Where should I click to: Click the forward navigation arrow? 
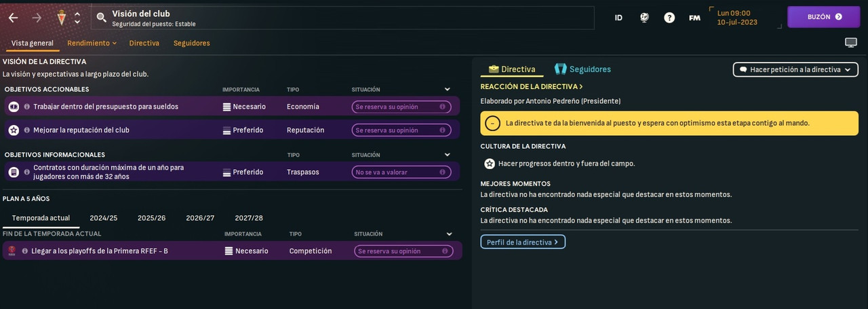pyautogui.click(x=37, y=18)
